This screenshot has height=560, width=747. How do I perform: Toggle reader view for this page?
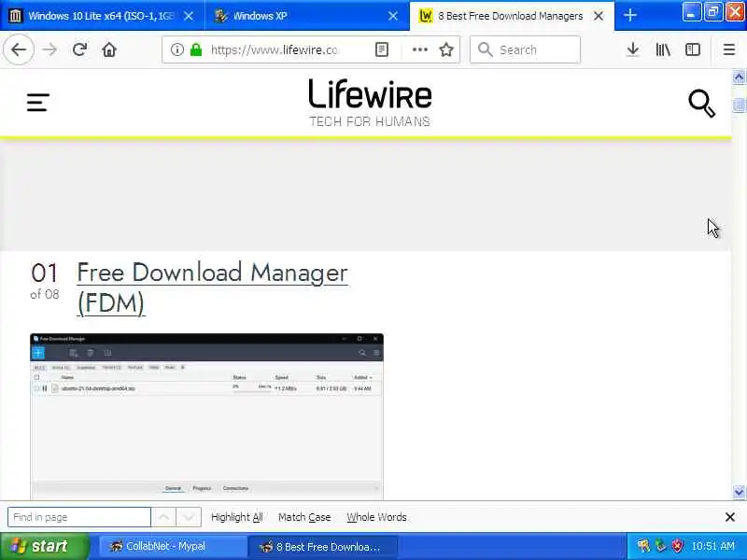pos(382,49)
